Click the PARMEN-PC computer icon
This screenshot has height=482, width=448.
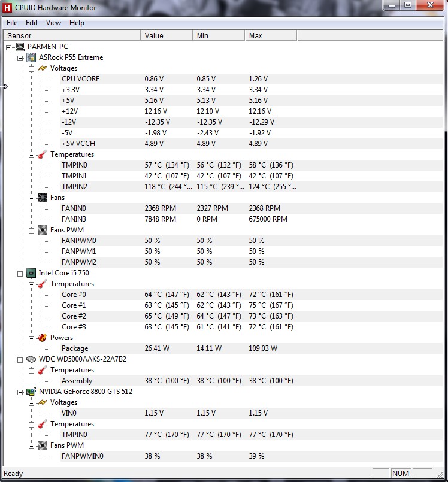point(20,47)
